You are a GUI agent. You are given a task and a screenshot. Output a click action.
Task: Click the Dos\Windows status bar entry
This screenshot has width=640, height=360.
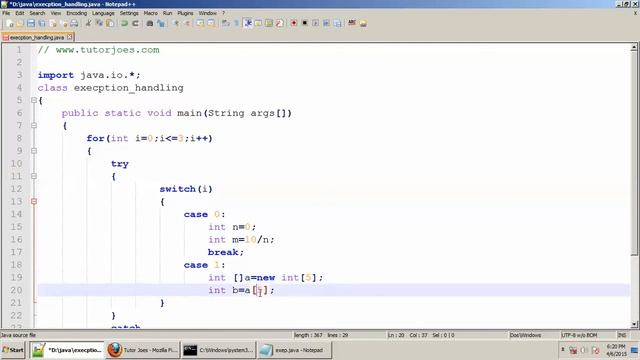tap(525, 335)
